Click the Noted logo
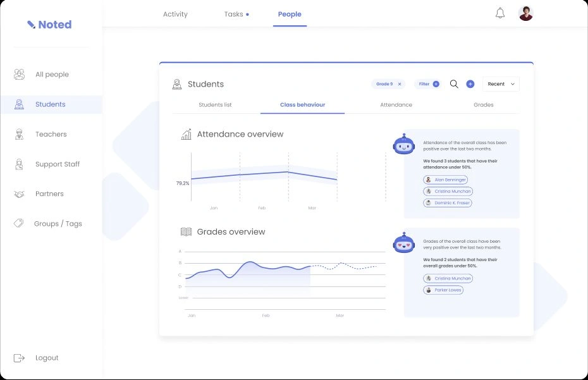The height and width of the screenshot is (380, 588). pos(49,25)
